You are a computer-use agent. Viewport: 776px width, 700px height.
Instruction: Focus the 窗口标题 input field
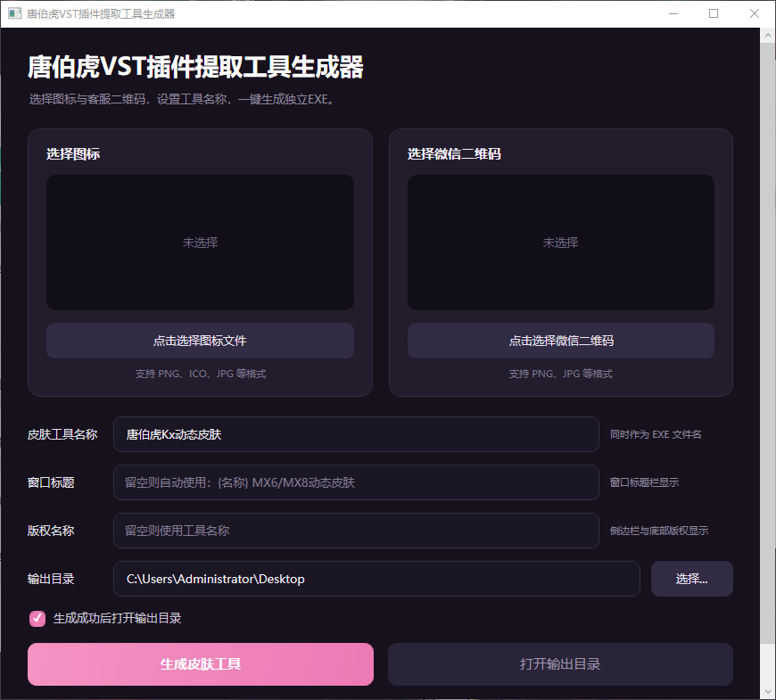[356, 482]
